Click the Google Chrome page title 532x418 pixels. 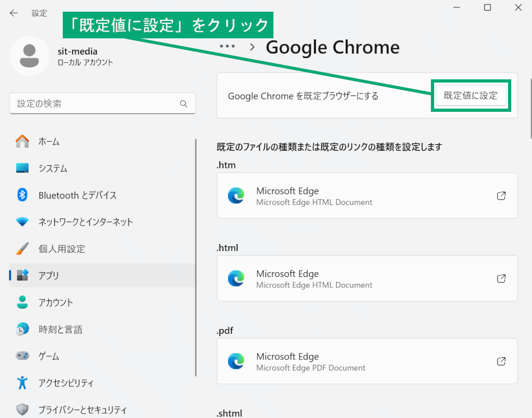pyautogui.click(x=332, y=47)
